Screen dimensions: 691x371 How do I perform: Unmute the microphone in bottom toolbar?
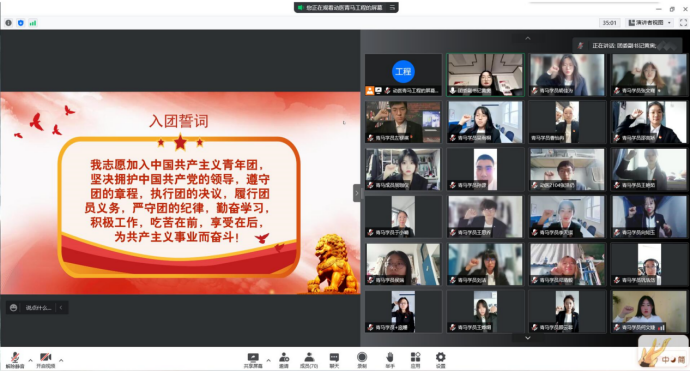point(15,360)
